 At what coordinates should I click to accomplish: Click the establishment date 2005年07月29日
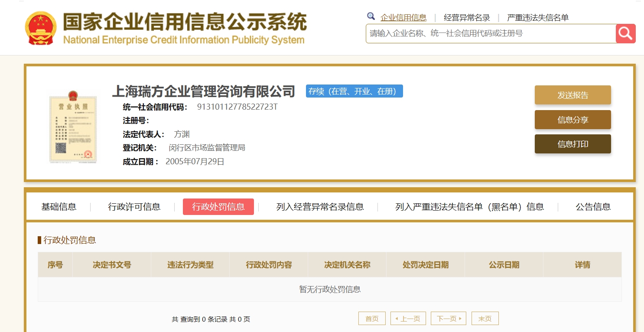(x=195, y=162)
